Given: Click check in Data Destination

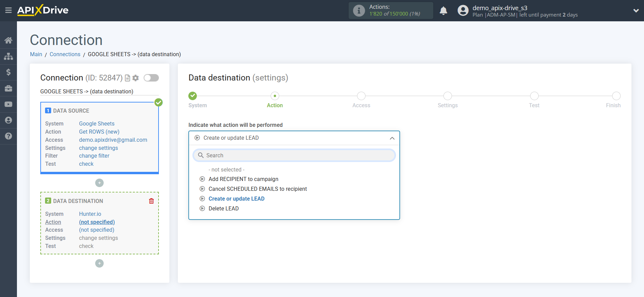Looking at the screenshot, I should pos(86,246).
